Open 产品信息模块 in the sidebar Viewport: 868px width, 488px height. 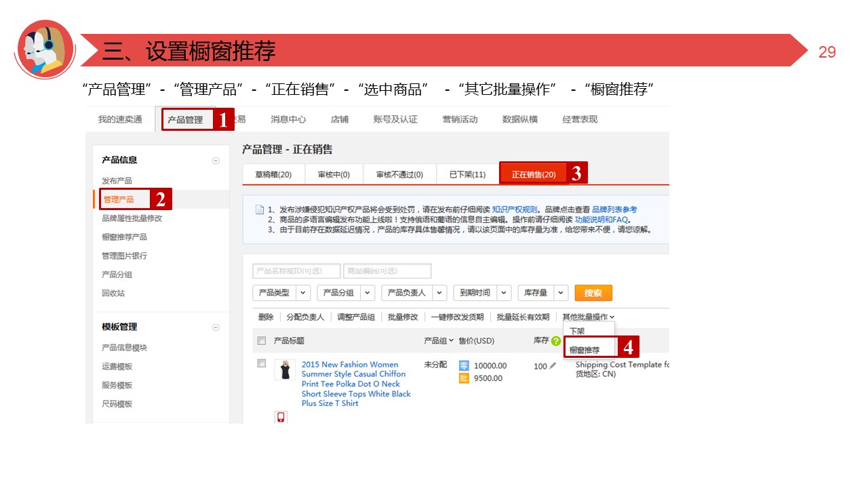click(125, 348)
